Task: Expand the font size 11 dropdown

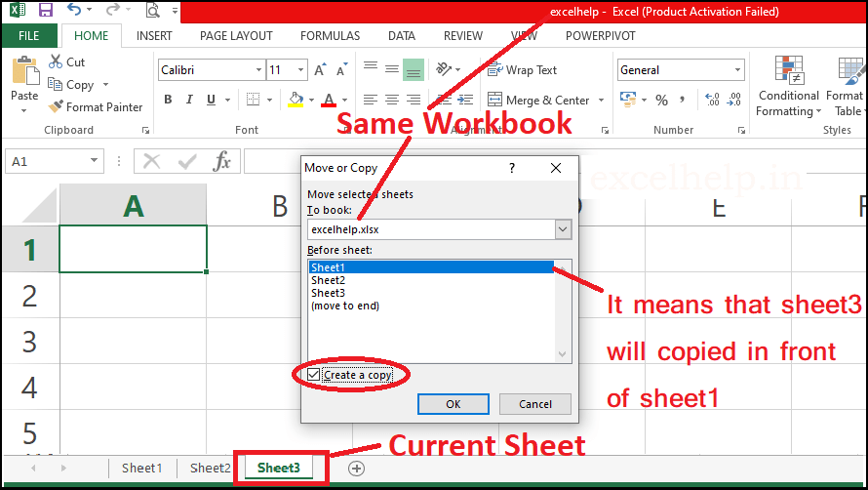Action: click(x=300, y=70)
